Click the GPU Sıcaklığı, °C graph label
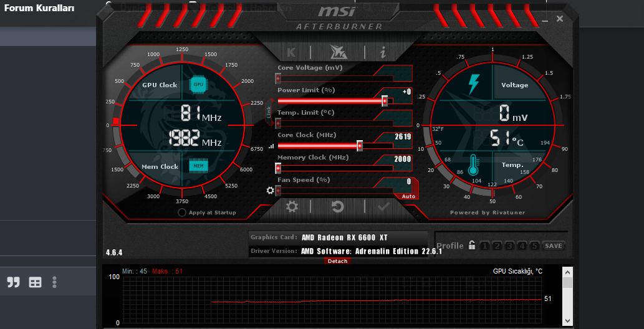The image size is (644, 329). tap(517, 272)
